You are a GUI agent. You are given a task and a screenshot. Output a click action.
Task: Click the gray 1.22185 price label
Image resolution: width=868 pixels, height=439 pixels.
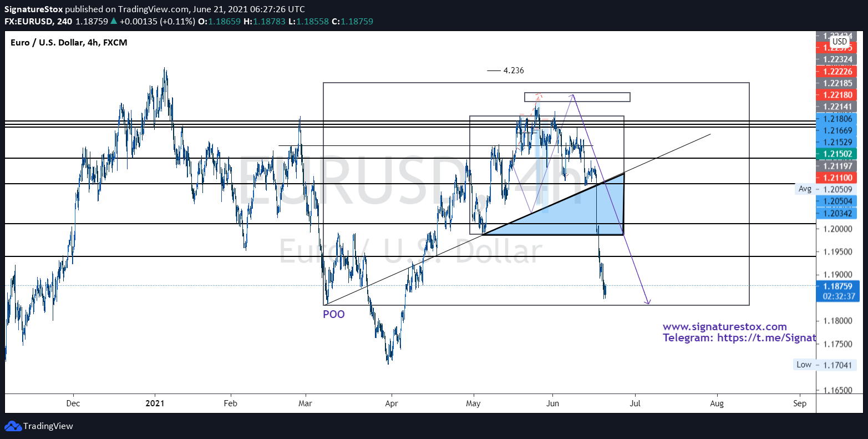837,83
